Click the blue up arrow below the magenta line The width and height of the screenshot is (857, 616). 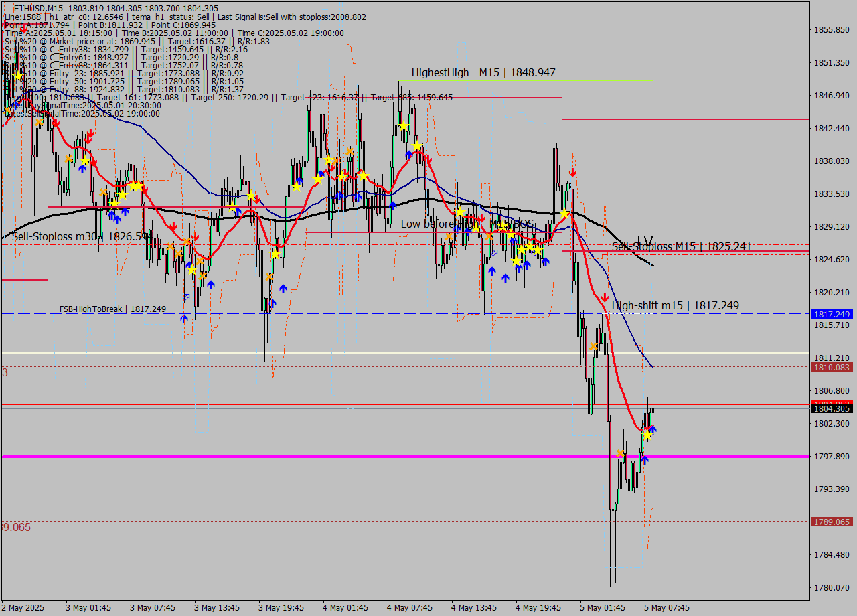[x=644, y=459]
